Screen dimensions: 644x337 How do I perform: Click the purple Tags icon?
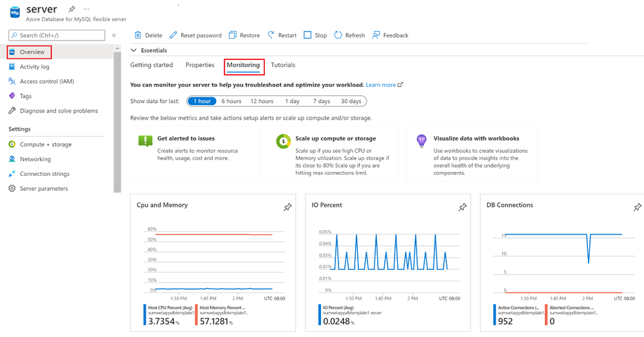point(12,96)
